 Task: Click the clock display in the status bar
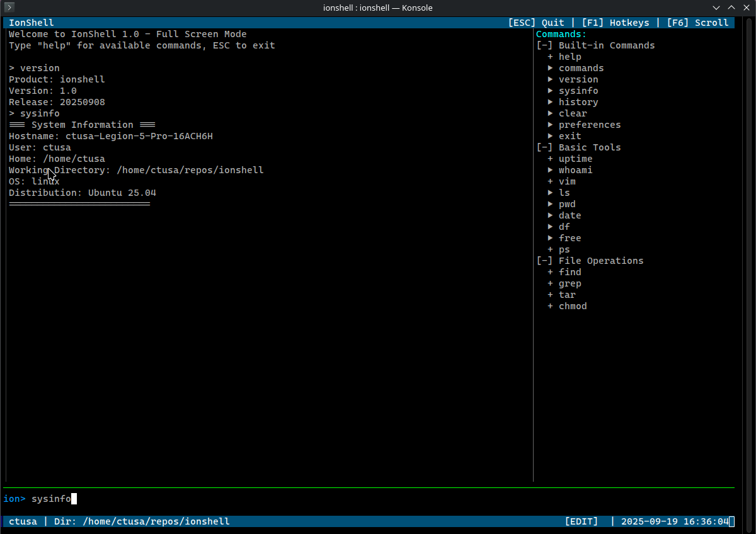tap(676, 521)
